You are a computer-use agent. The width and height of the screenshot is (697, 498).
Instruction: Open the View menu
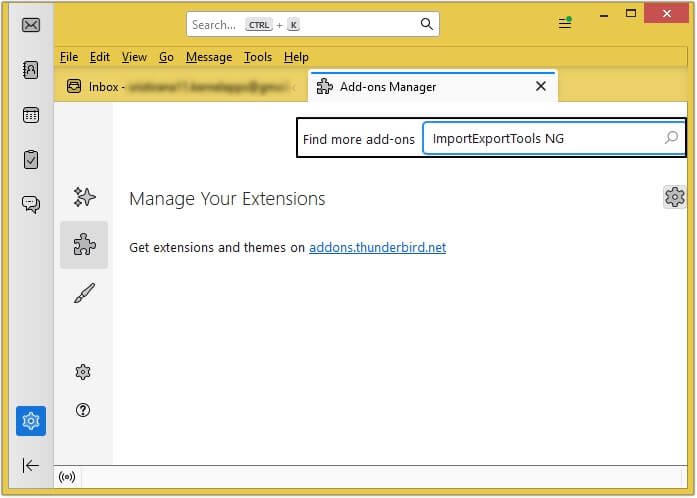click(134, 57)
